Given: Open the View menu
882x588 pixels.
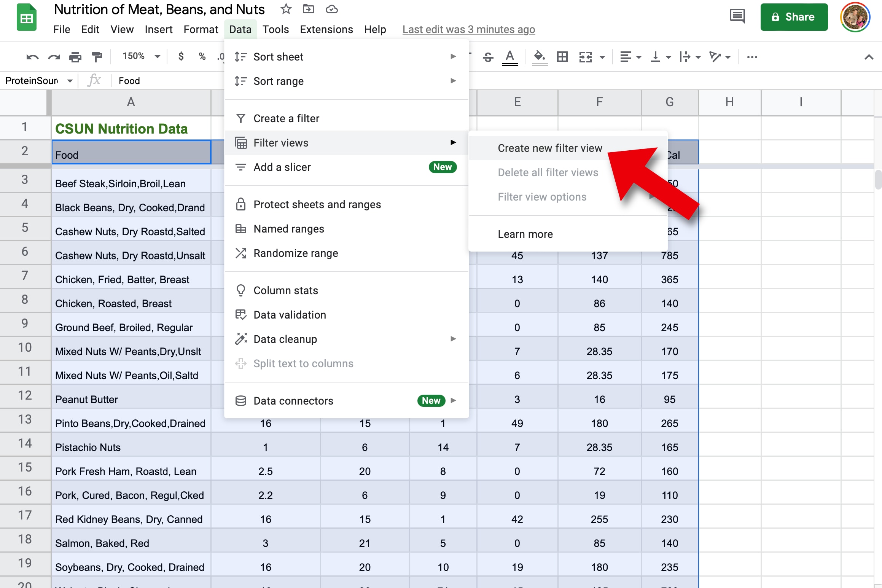Looking at the screenshot, I should coord(122,29).
